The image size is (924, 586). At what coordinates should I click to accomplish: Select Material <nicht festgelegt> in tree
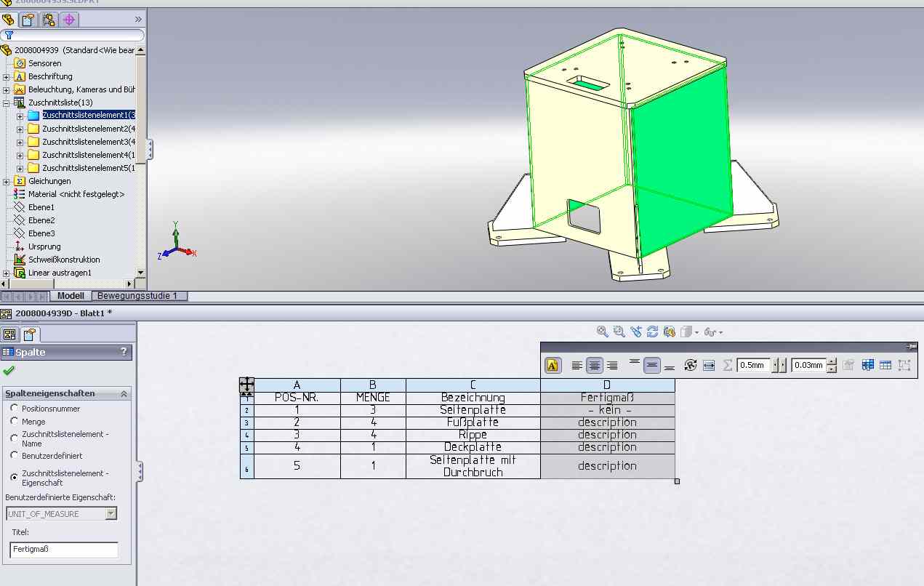(76, 194)
